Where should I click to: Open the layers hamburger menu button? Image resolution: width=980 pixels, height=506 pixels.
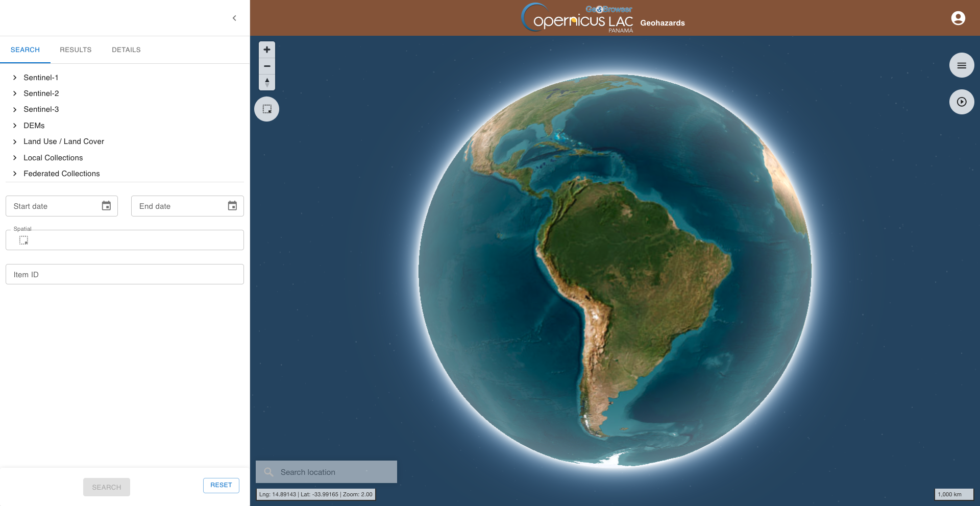click(x=962, y=65)
